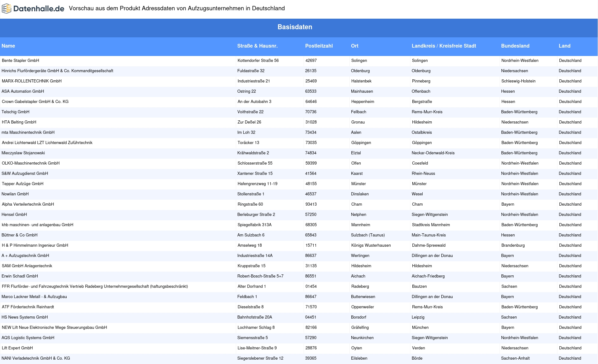The width and height of the screenshot is (598, 364).
Task: Click FFR Flurförder- und Fahrzeugtechnik Vertrieb Radeberg
Action: click(95, 287)
